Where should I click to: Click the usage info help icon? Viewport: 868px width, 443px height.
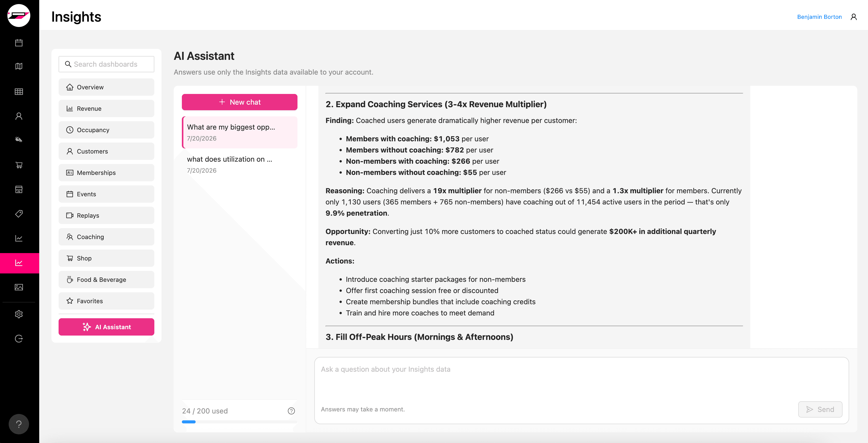(x=291, y=411)
